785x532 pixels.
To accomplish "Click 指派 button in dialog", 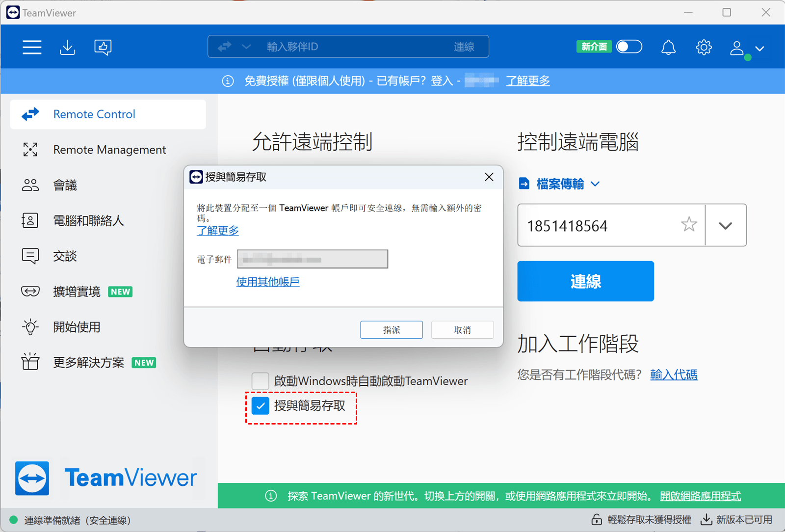I will (392, 330).
